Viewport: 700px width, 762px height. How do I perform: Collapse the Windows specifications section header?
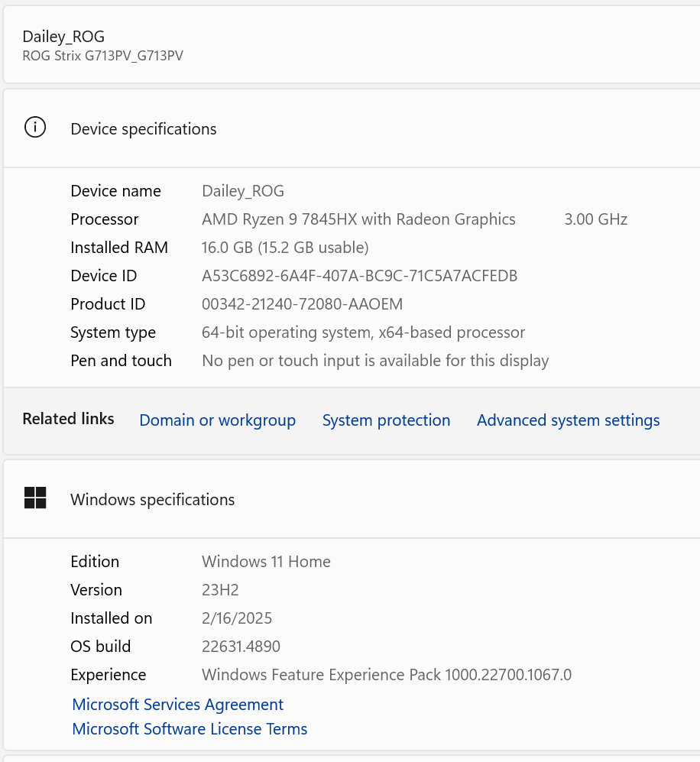tap(352, 499)
